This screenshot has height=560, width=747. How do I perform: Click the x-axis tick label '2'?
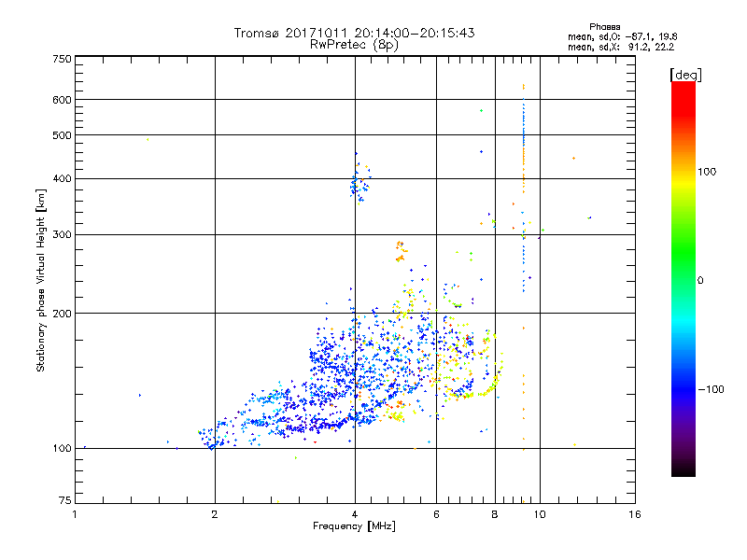click(x=215, y=514)
